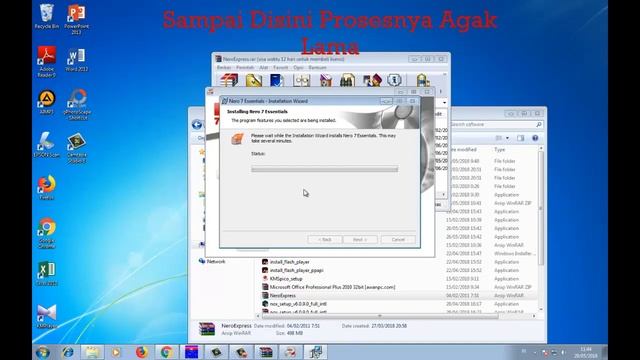Image resolution: width=640 pixels, height=360 pixels.
Task: Open the Perintah menu in WinRAR
Action: tap(245, 67)
